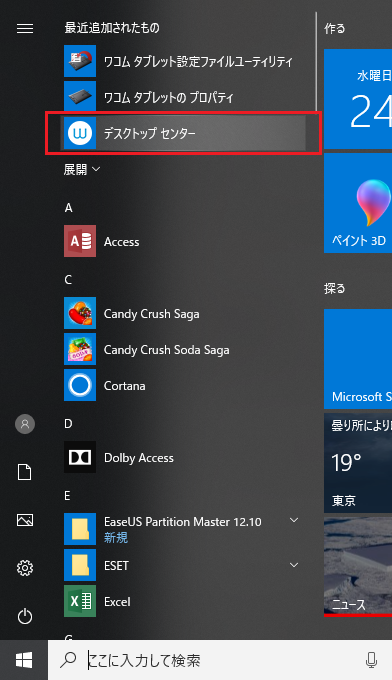Expand the EaseUS Partition Master folder chevron

tap(294, 520)
